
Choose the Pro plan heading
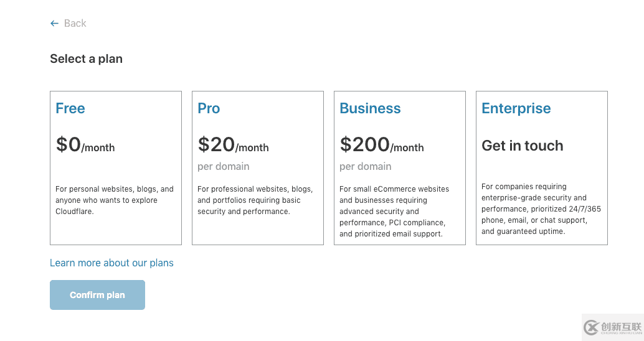(x=209, y=108)
